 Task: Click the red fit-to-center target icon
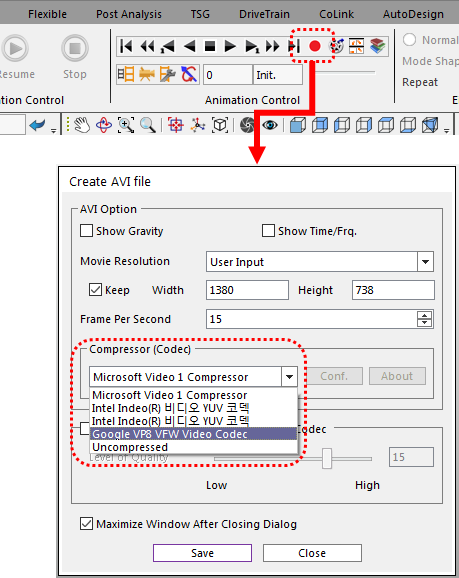[x=175, y=125]
